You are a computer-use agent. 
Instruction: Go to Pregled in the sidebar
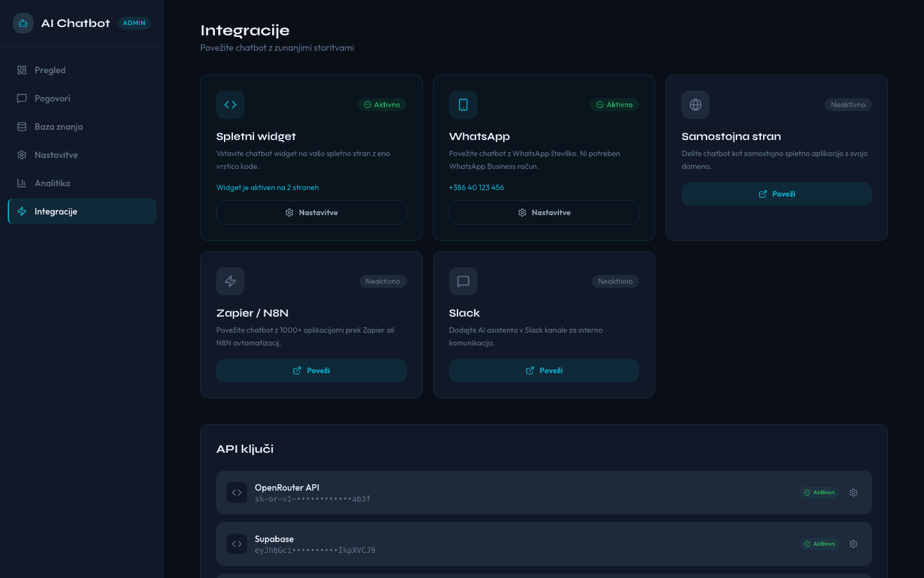point(82,70)
